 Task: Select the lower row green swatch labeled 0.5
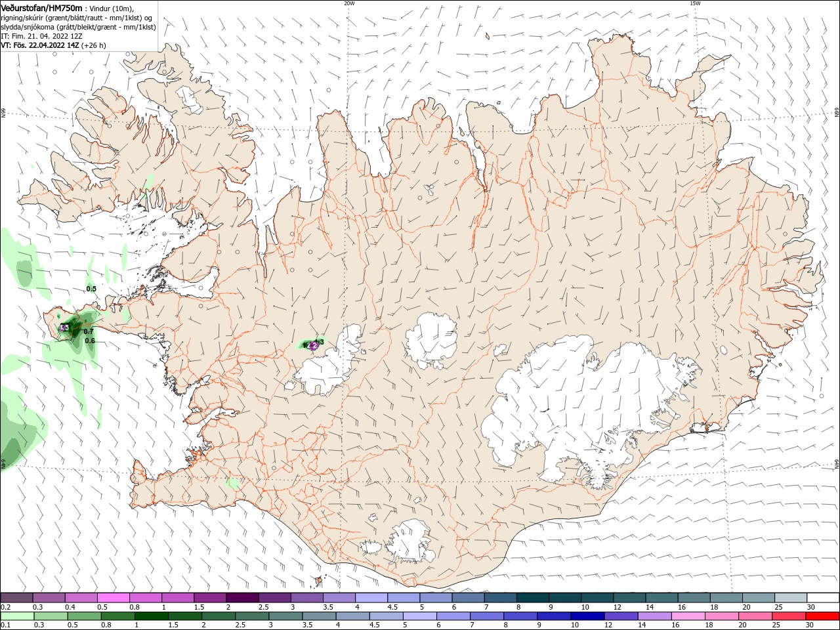pyautogui.click(x=85, y=616)
